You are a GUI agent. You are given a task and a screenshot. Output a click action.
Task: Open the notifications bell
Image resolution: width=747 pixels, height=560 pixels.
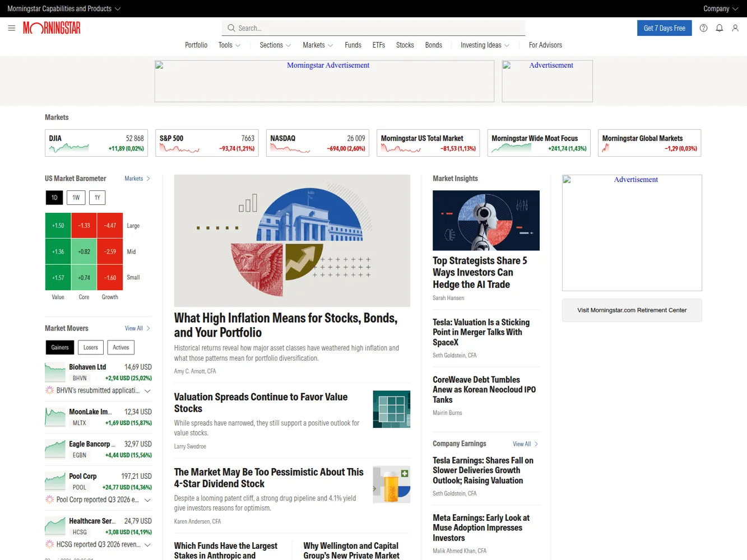tap(720, 28)
